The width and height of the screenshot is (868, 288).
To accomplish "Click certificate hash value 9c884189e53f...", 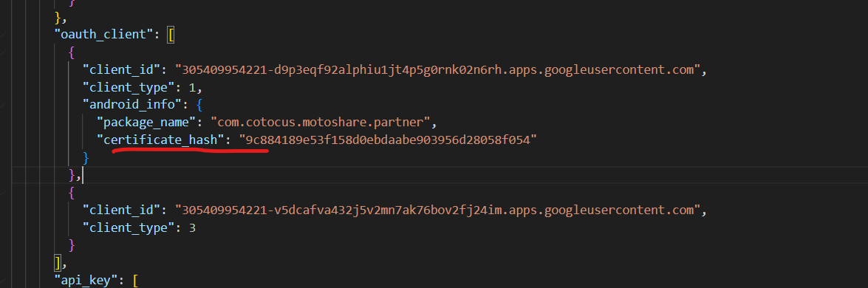I will point(388,140).
